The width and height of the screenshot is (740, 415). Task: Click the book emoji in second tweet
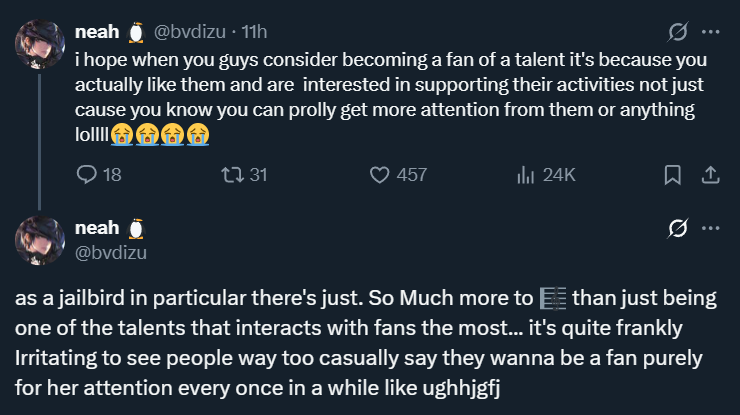pyautogui.click(x=552, y=298)
